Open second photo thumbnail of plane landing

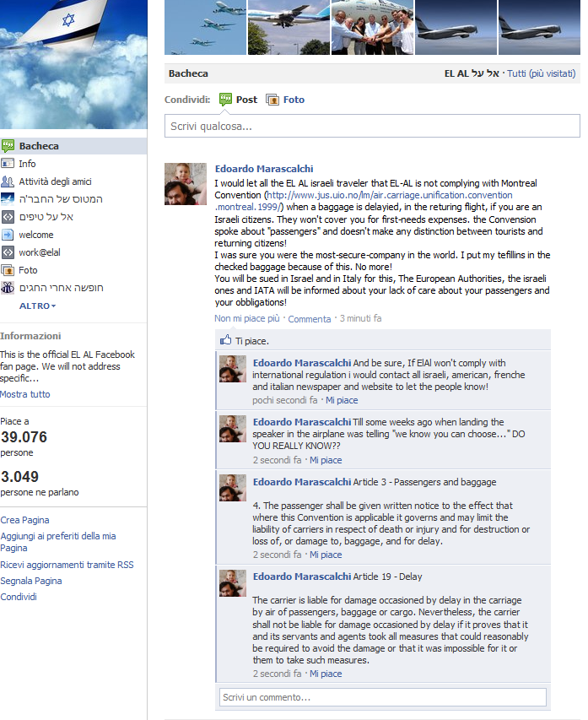tap(289, 27)
